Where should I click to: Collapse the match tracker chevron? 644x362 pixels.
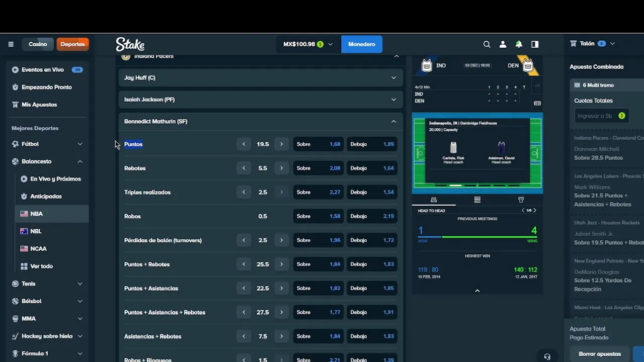477,291
